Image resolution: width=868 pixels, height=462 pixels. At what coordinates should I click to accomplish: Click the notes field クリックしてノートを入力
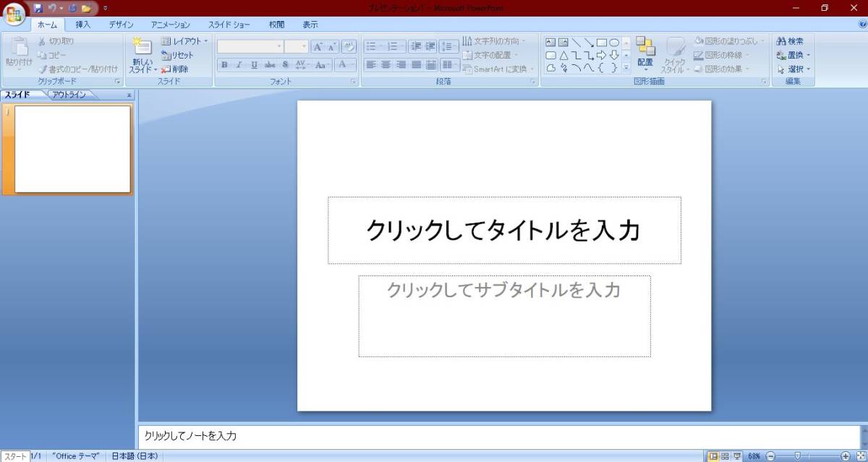pos(498,436)
